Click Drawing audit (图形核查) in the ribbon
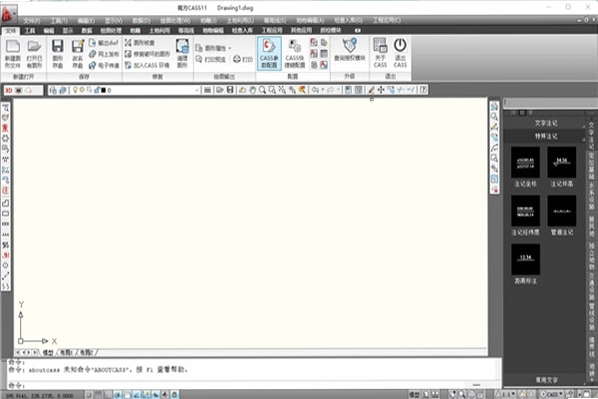 [140, 43]
